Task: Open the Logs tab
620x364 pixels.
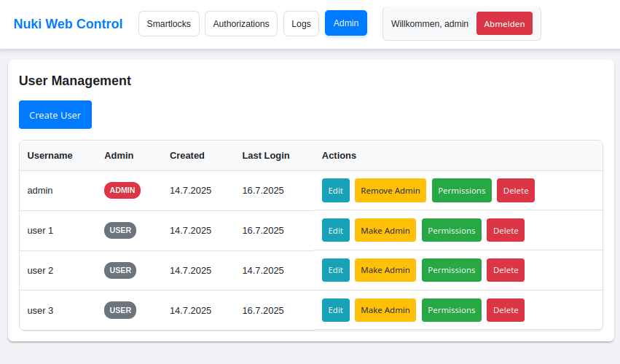Action: [x=302, y=24]
